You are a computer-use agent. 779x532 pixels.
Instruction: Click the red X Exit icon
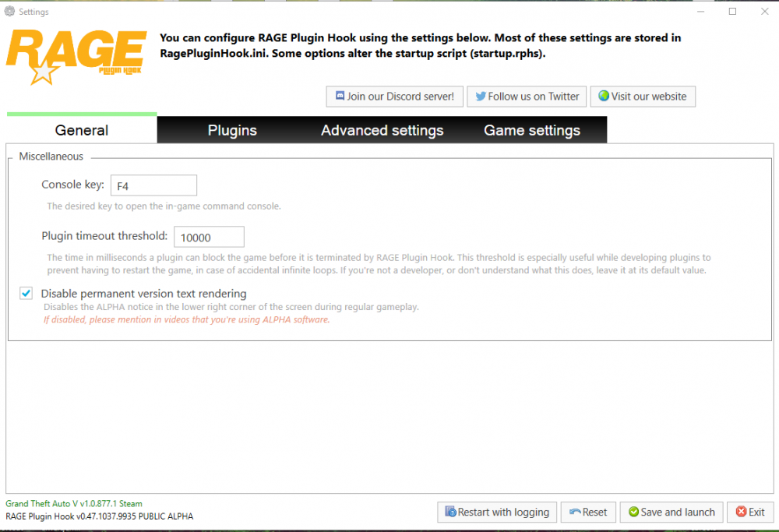click(742, 512)
